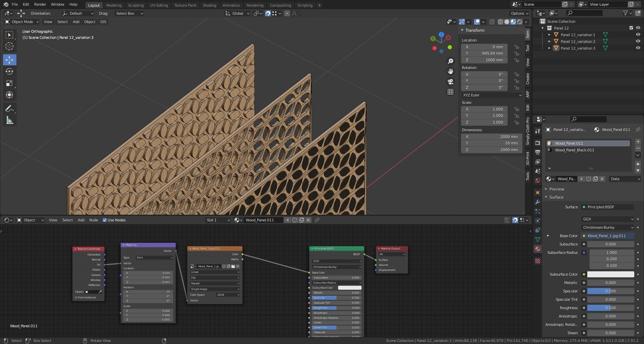Click the Options button in viewport header
This screenshot has width=644, height=344.
coord(520,13)
